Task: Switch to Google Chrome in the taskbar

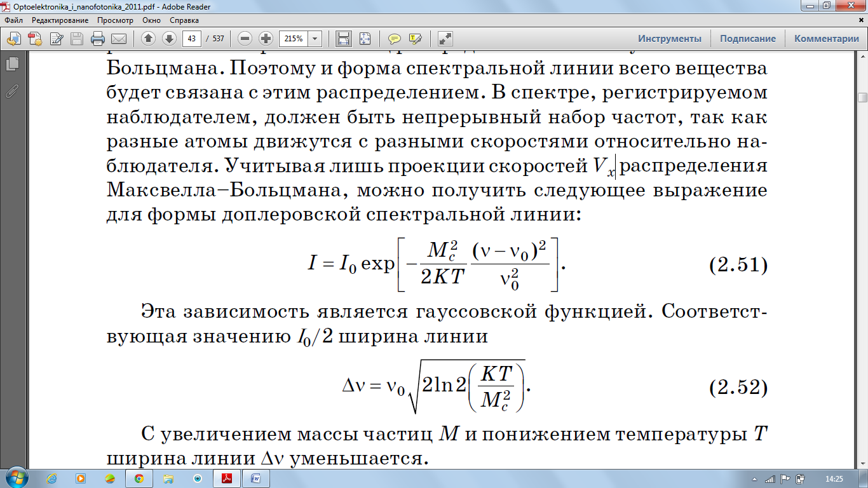Action: tap(139, 478)
